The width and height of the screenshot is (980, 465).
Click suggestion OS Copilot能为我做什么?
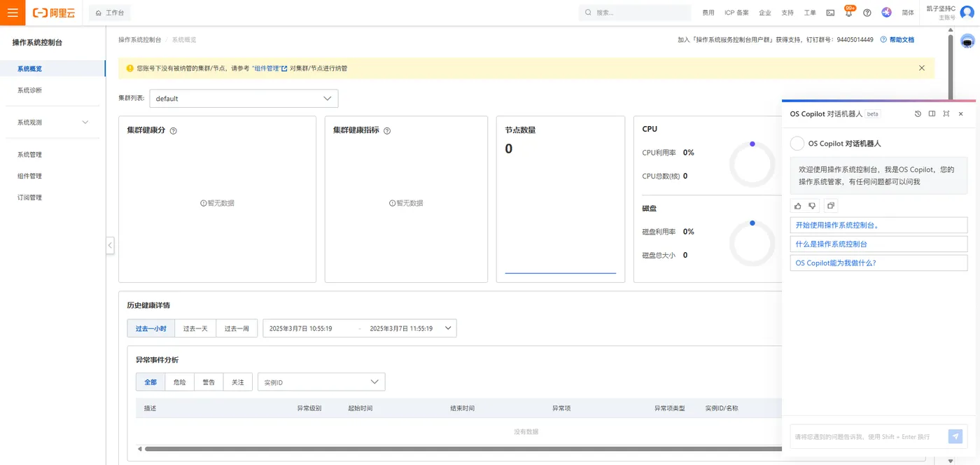point(878,263)
